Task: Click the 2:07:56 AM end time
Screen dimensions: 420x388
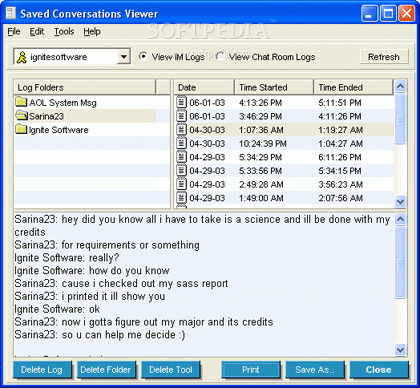Action: tap(340, 198)
